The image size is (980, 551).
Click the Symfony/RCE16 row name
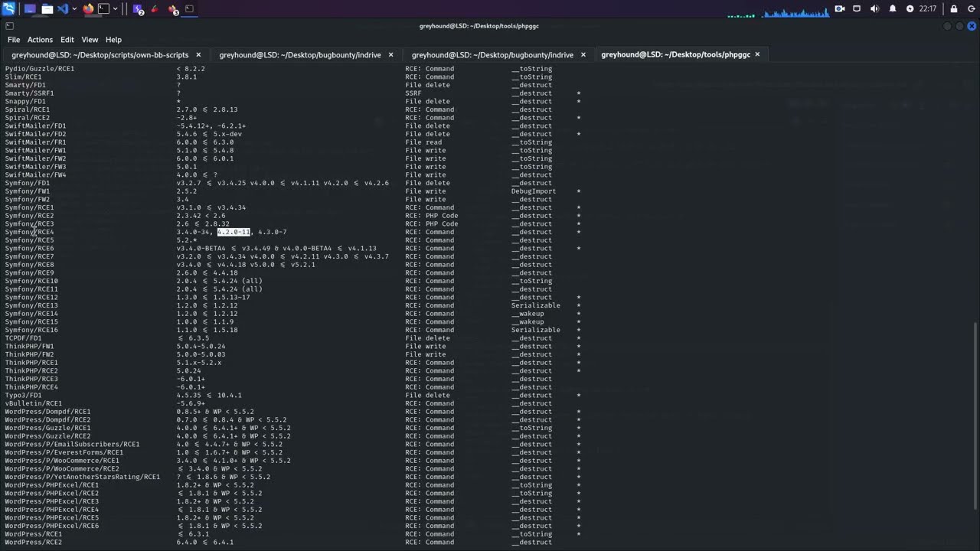[31, 330]
